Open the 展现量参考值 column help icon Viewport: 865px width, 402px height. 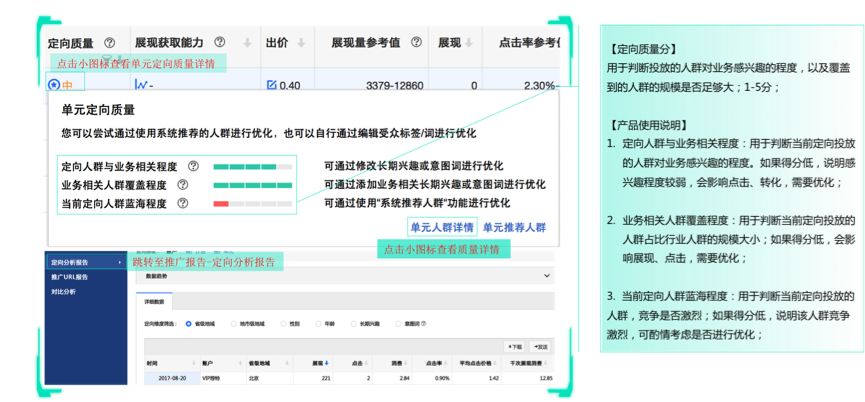point(417,42)
